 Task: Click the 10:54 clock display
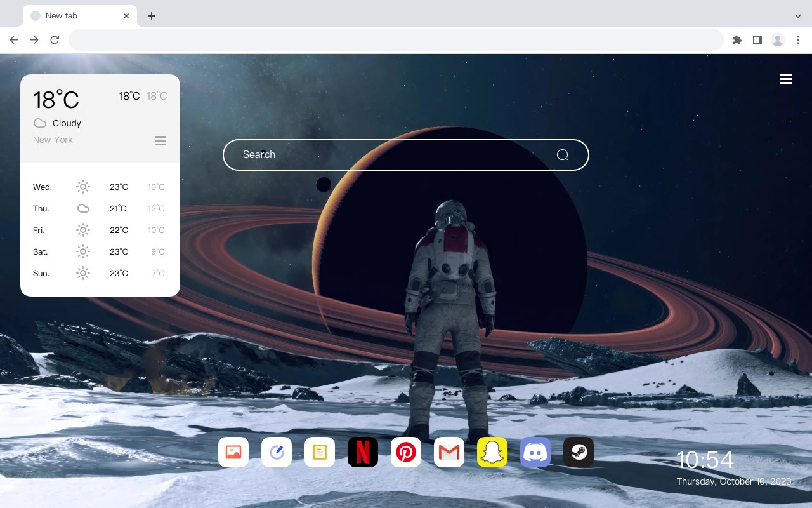pos(705,460)
